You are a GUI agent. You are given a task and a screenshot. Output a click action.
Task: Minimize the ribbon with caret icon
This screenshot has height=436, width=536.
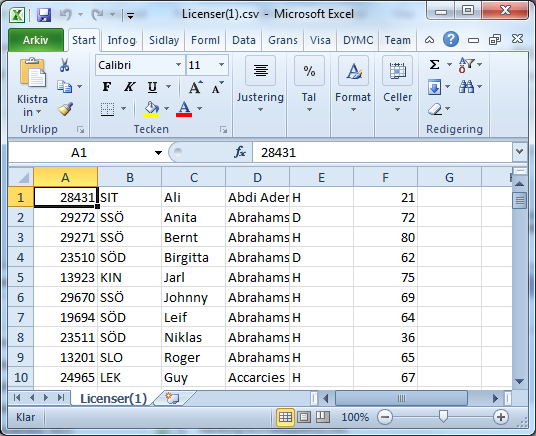429,40
